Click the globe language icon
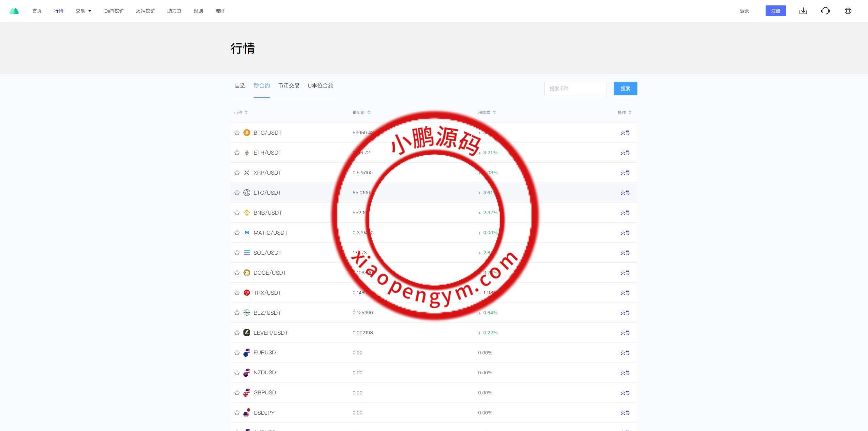 tap(848, 11)
